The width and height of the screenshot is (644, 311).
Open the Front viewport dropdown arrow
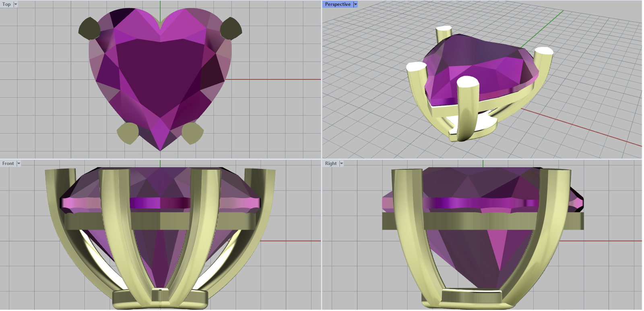coord(19,164)
